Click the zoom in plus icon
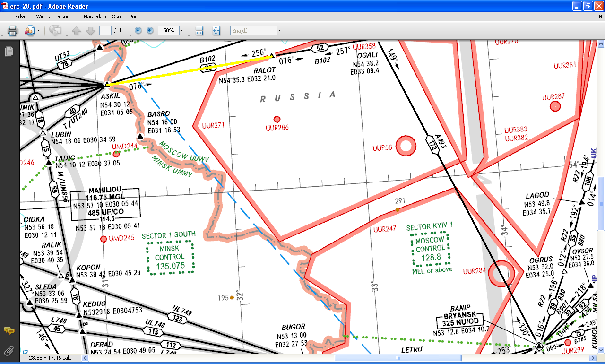Viewport: 605px width, 364px height. [x=150, y=30]
